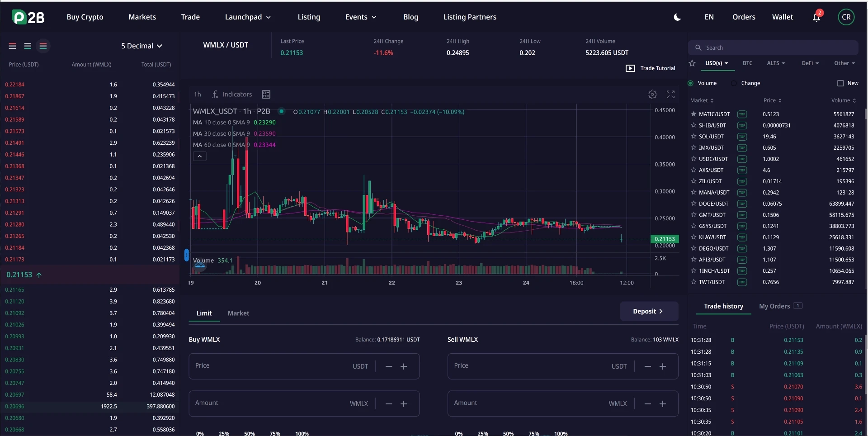
Task: Open Buy Crypto menu item
Action: point(85,17)
